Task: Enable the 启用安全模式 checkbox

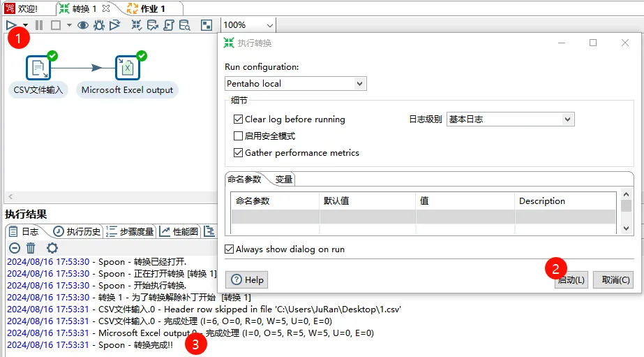Action: (x=239, y=136)
